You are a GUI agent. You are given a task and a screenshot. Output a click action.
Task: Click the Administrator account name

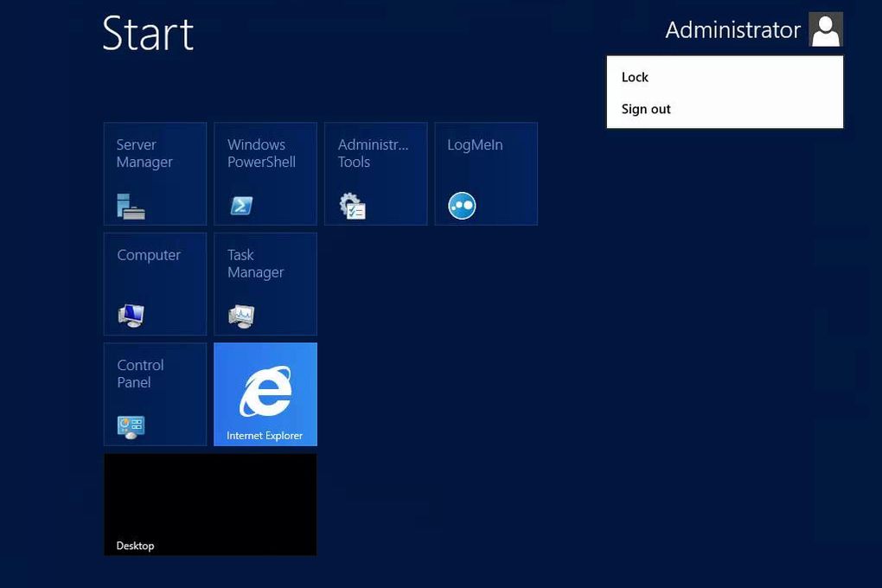click(x=733, y=29)
